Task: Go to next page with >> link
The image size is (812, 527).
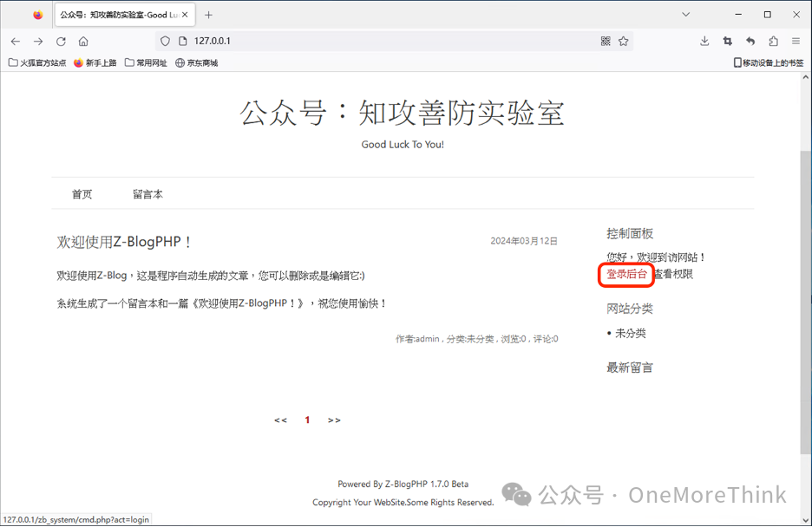Action: [334, 420]
